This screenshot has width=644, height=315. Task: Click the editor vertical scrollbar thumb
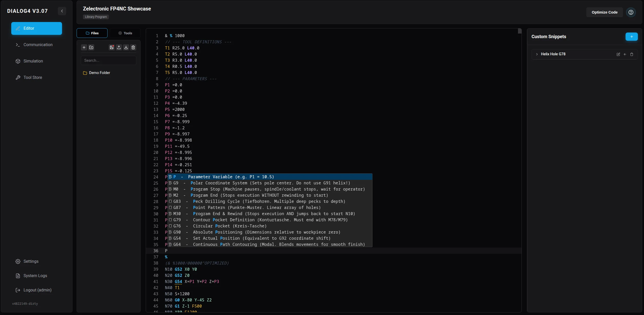click(520, 31)
